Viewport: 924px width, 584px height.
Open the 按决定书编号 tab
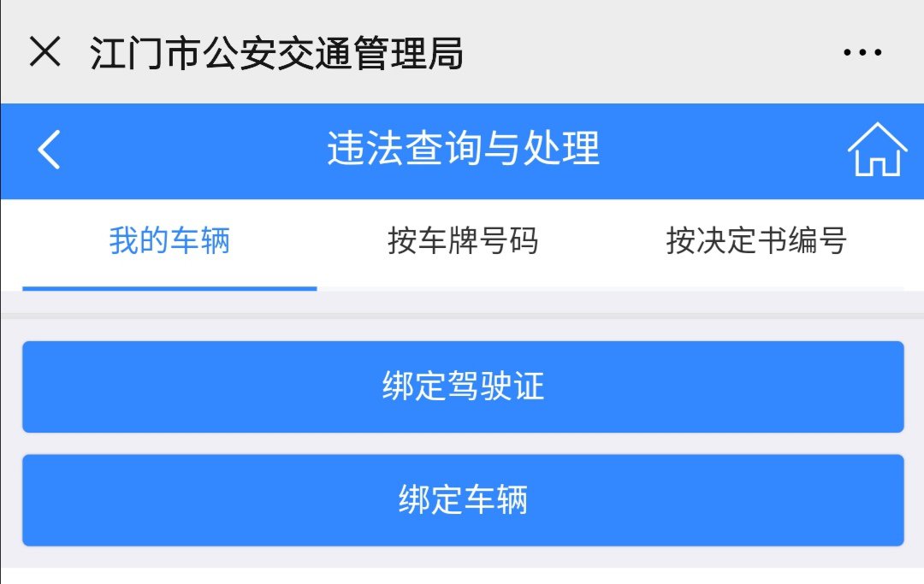(756, 242)
